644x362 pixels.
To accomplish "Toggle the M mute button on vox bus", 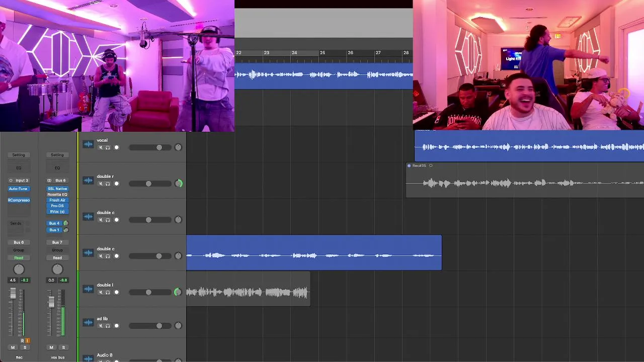I will click(x=51, y=347).
